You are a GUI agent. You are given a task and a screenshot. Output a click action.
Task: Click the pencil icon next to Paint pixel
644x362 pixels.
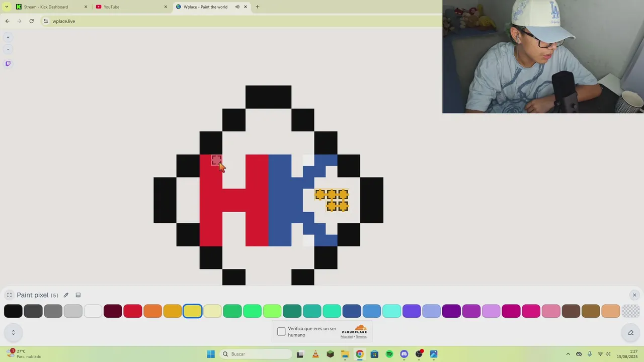[x=66, y=295]
